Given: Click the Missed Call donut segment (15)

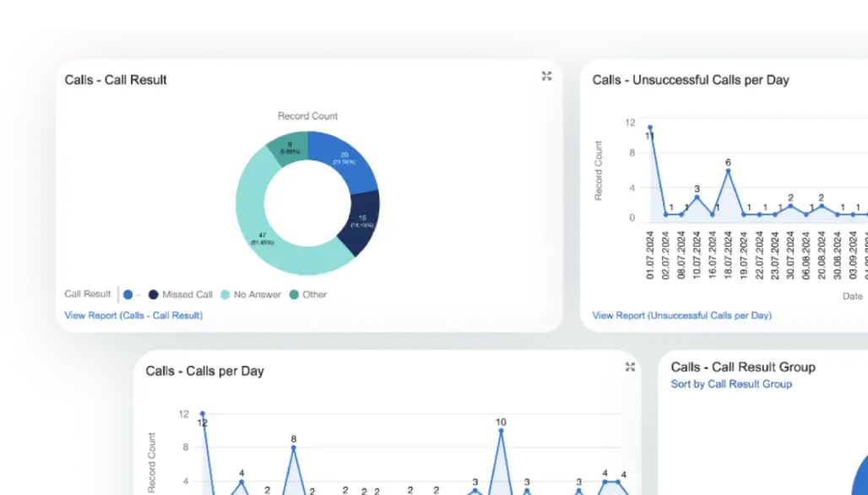Looking at the screenshot, I should [x=362, y=221].
